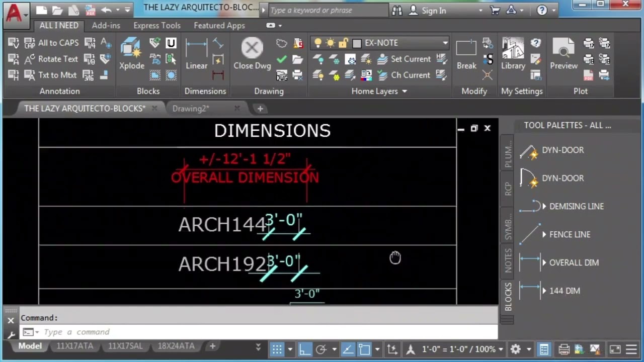The image size is (644, 362).
Task: Open the Featured Apps ribbon tab
Action: click(219, 25)
